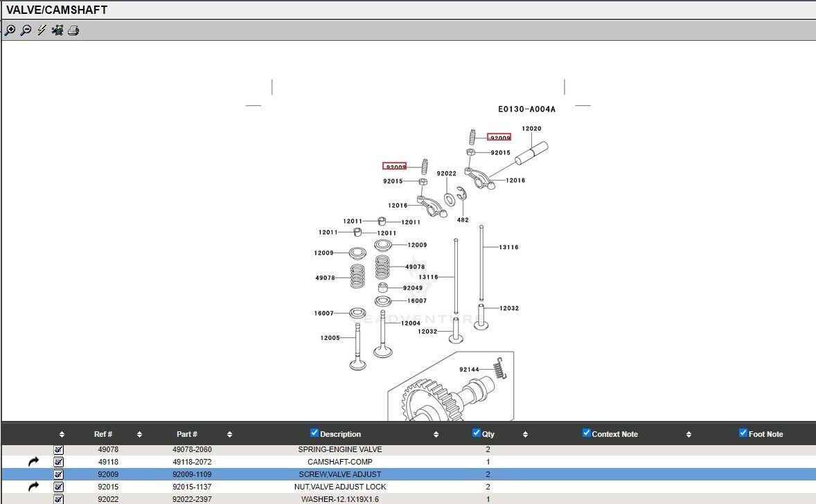Sort using arrows right of Part #
The image size is (816, 504).
229,435
